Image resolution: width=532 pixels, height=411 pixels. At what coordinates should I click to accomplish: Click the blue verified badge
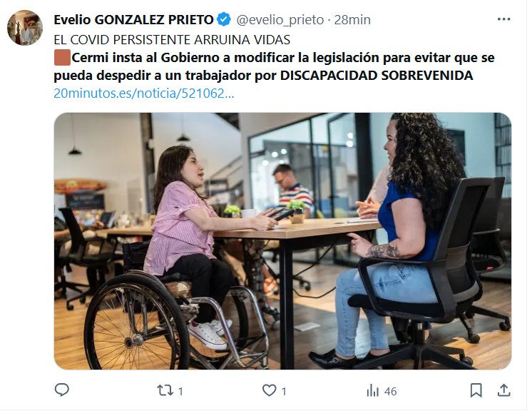[x=224, y=19]
